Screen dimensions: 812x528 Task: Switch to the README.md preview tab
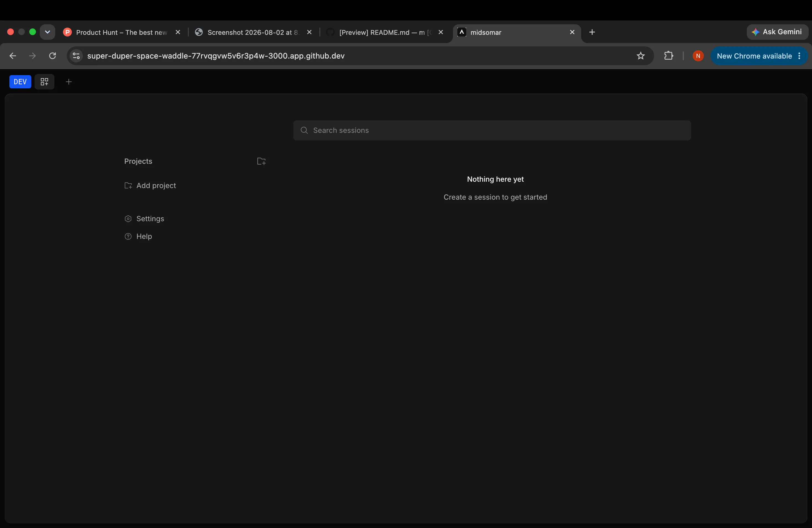pyautogui.click(x=385, y=32)
